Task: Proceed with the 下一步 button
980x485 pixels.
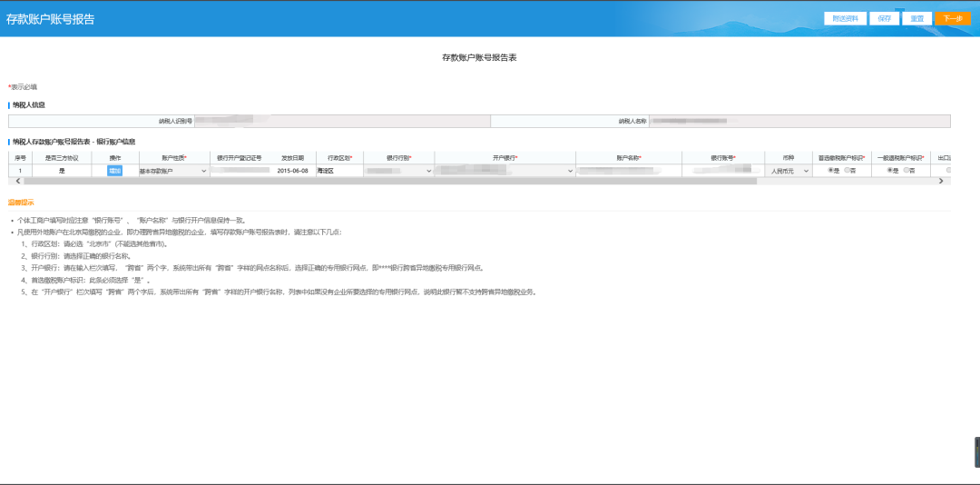Action: (x=953, y=19)
